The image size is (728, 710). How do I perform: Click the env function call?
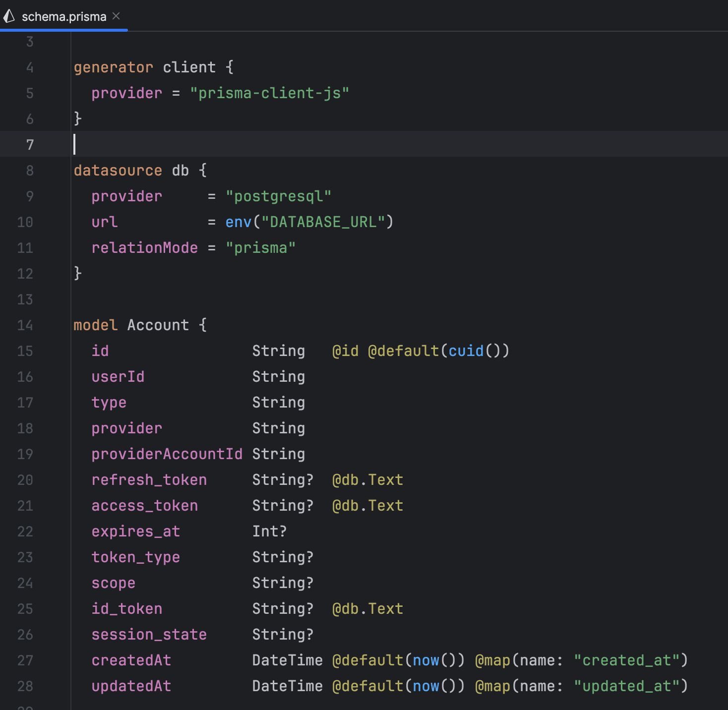pos(238,222)
